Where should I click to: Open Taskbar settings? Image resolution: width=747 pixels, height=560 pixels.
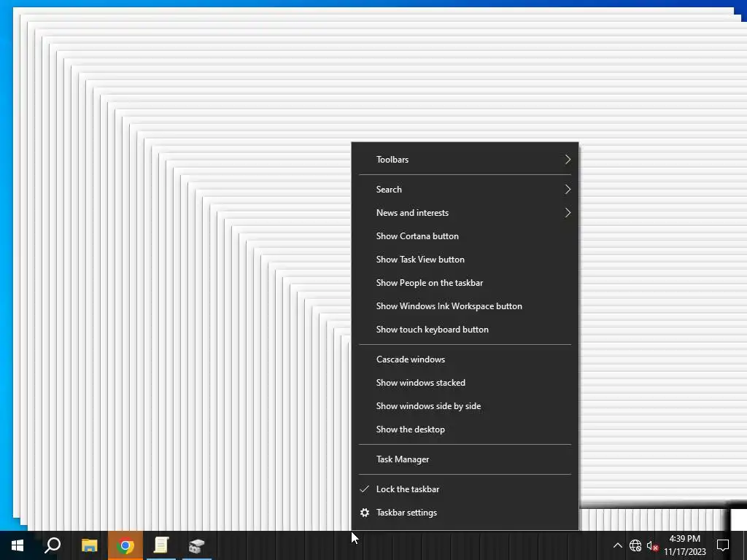[465, 513]
